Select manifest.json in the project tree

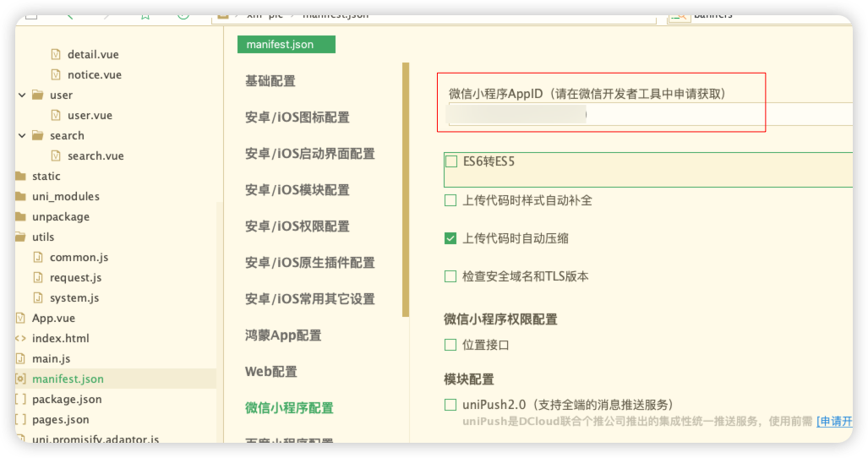(x=68, y=379)
